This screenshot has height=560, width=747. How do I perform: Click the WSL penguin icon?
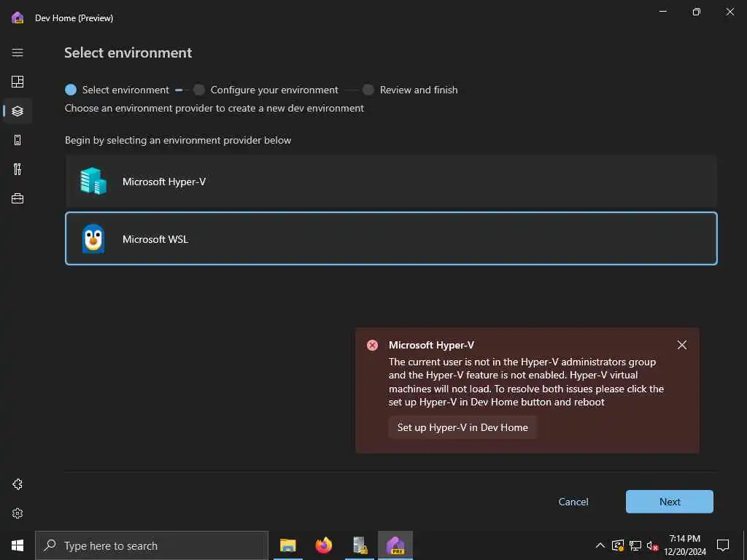click(x=93, y=238)
